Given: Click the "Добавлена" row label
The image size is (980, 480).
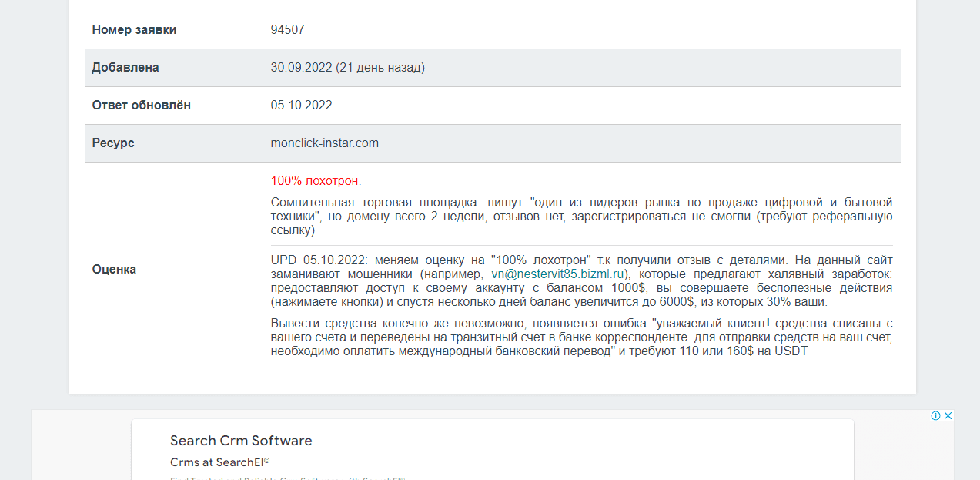Looking at the screenshot, I should pyautogui.click(x=125, y=68).
